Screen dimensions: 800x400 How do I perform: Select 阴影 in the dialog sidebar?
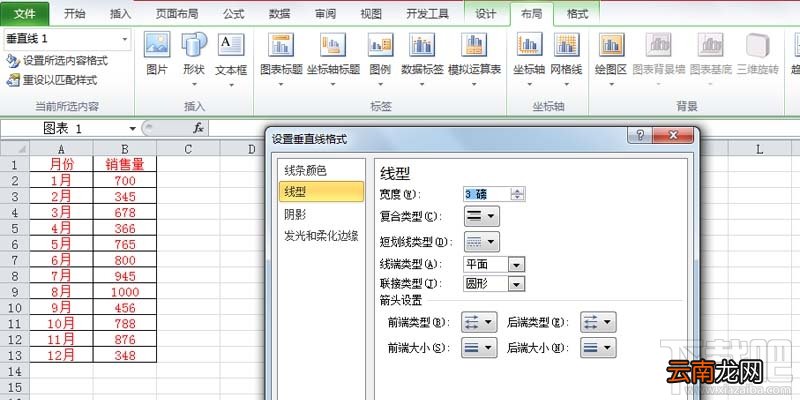pos(321,214)
